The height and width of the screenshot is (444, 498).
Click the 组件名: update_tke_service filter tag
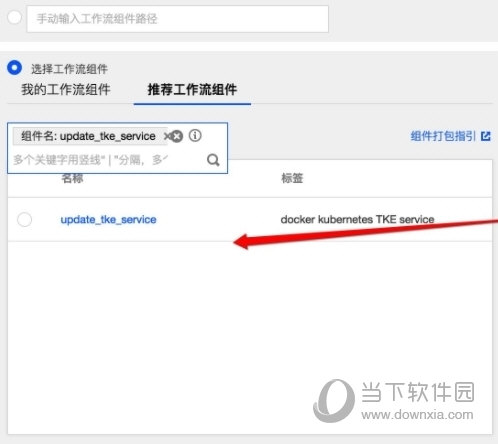(x=89, y=136)
